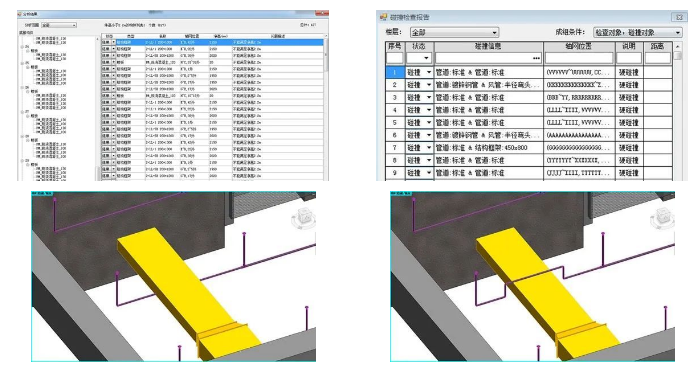This screenshot has height=371, width=691.
Task: Open the 状态 dropdown in row 5
Action: 428,122
